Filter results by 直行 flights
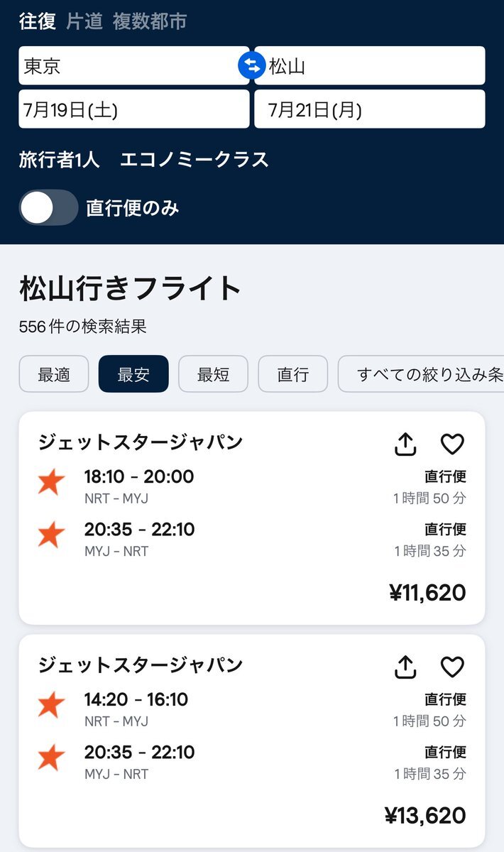 [x=292, y=374]
